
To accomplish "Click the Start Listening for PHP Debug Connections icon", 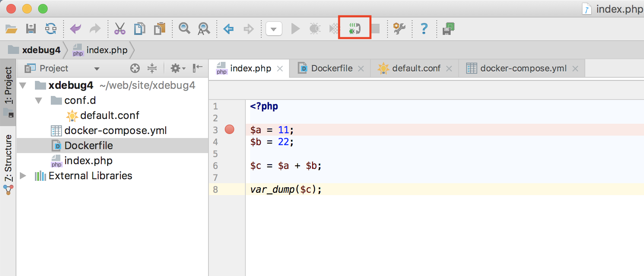I will point(355,29).
